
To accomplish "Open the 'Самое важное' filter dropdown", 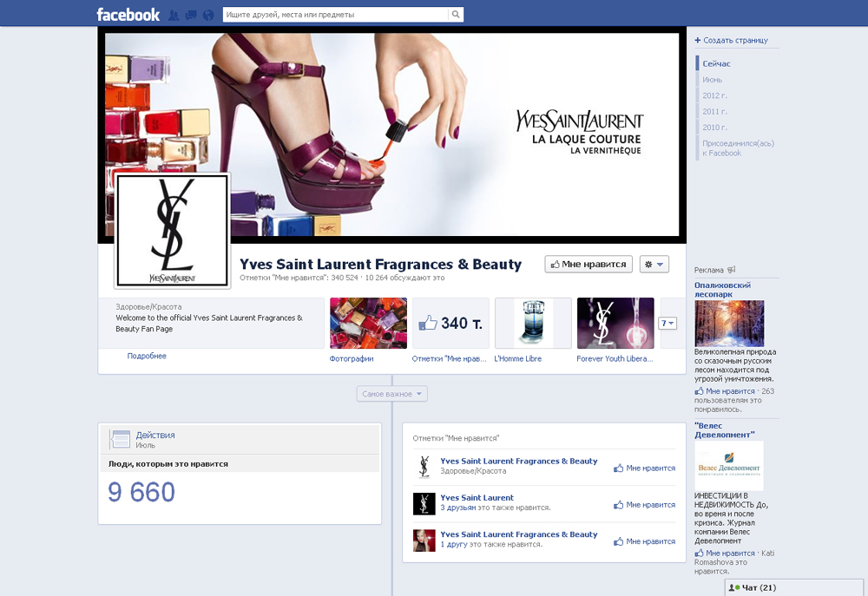I will [392, 394].
